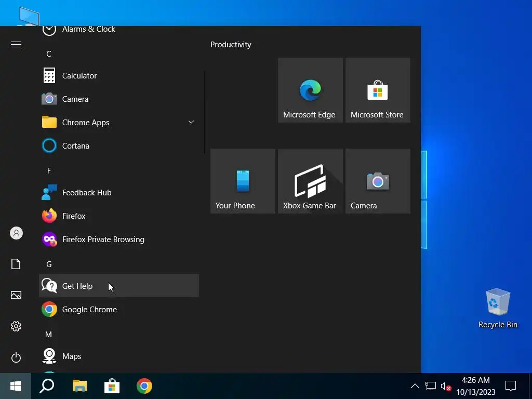Open Maps from the app list
Image resolution: width=532 pixels, height=399 pixels.
tap(119, 356)
